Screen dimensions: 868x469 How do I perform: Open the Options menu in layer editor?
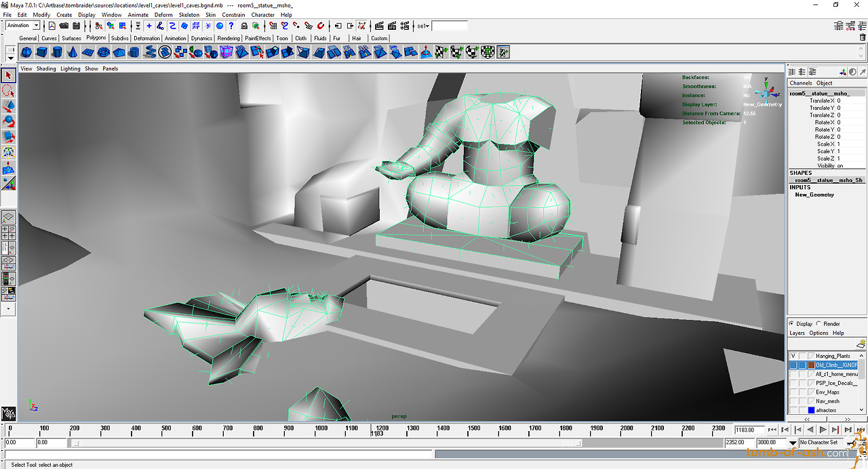point(818,333)
